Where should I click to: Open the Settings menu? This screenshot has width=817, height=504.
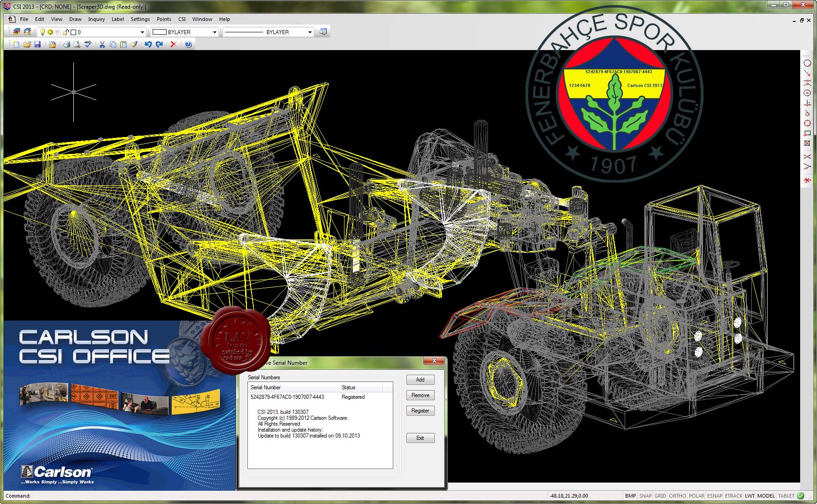(x=140, y=19)
